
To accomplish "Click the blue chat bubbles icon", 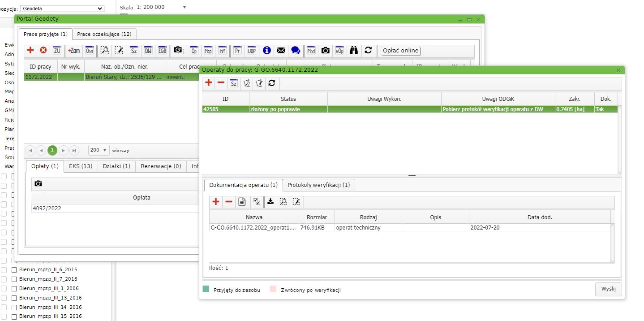I will pyautogui.click(x=295, y=51).
